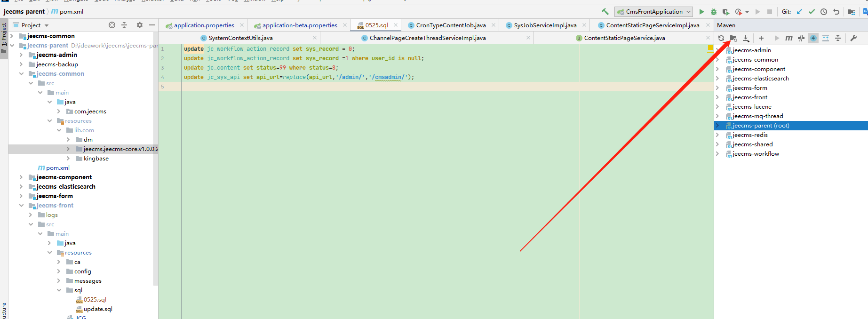Place cursor on empty editor line 5
The width and height of the screenshot is (868, 319).
tap(447, 87)
